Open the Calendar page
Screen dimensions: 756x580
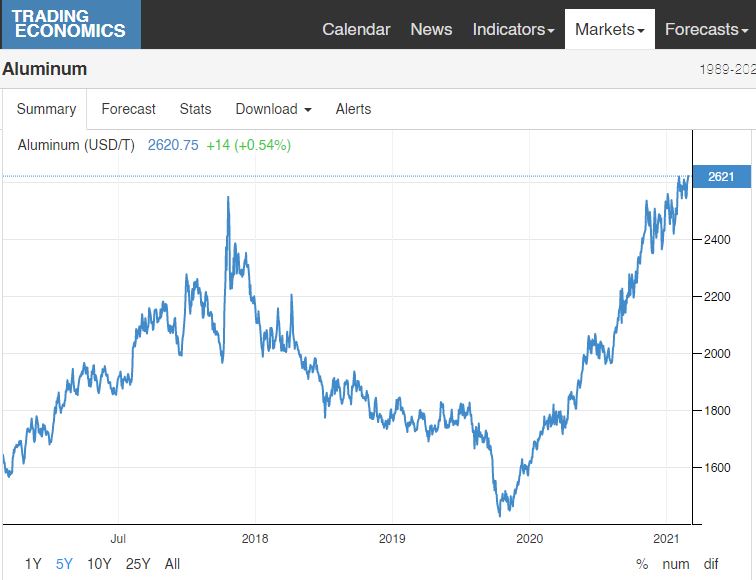click(356, 29)
